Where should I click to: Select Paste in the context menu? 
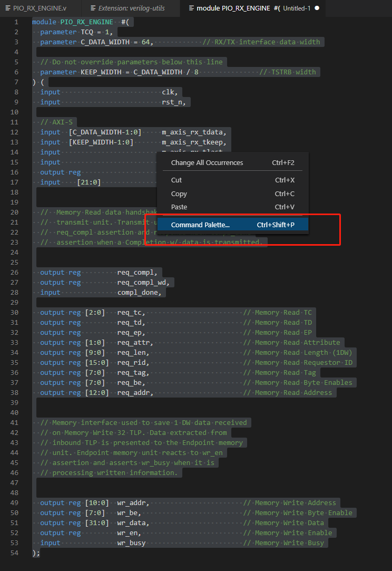point(232,207)
